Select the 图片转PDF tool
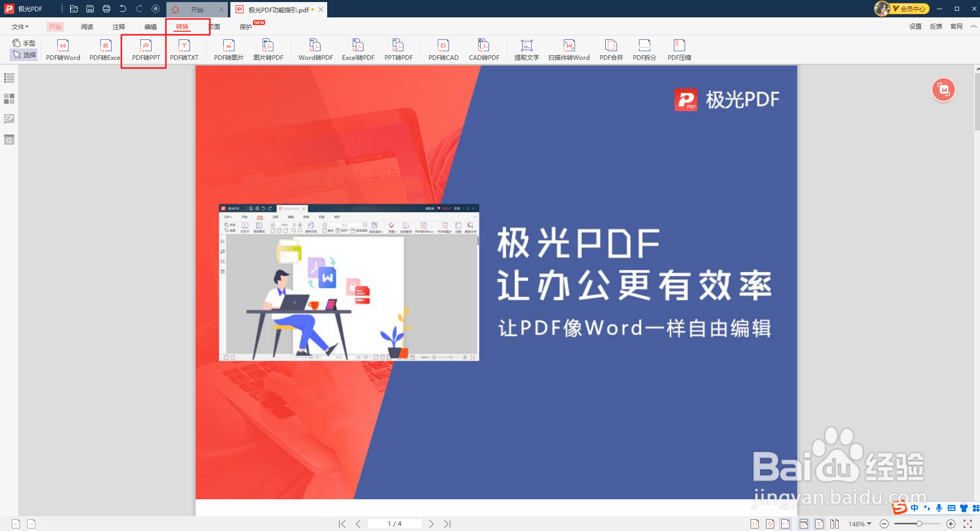 268,50
